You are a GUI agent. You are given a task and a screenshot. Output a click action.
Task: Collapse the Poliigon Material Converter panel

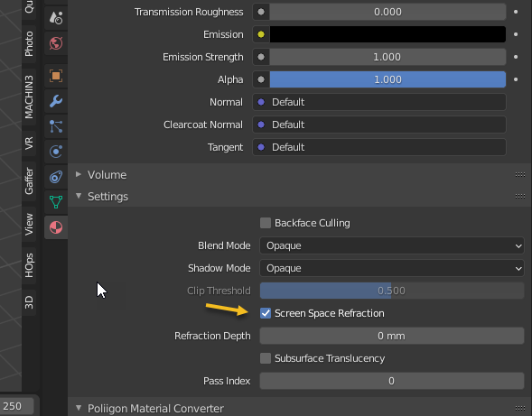[x=79, y=408]
